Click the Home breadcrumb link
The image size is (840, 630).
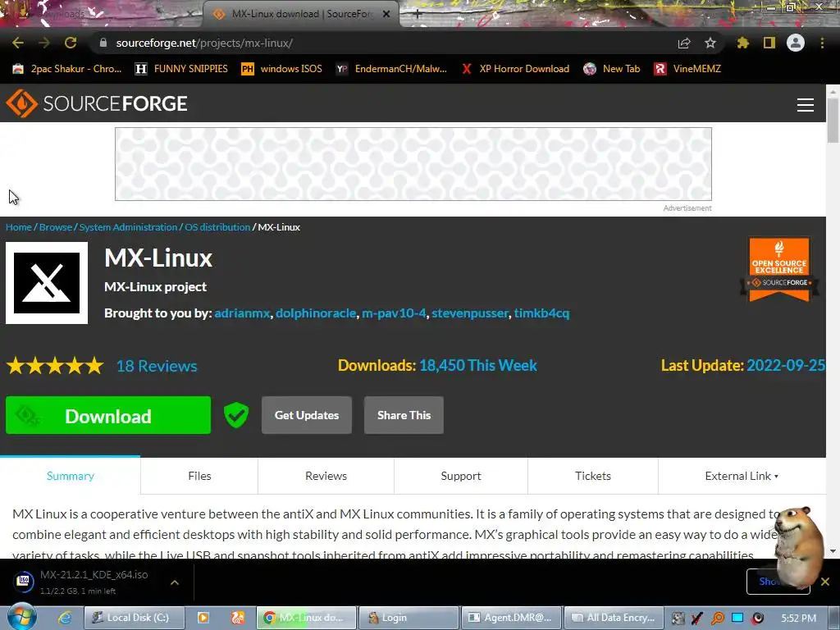(x=19, y=227)
